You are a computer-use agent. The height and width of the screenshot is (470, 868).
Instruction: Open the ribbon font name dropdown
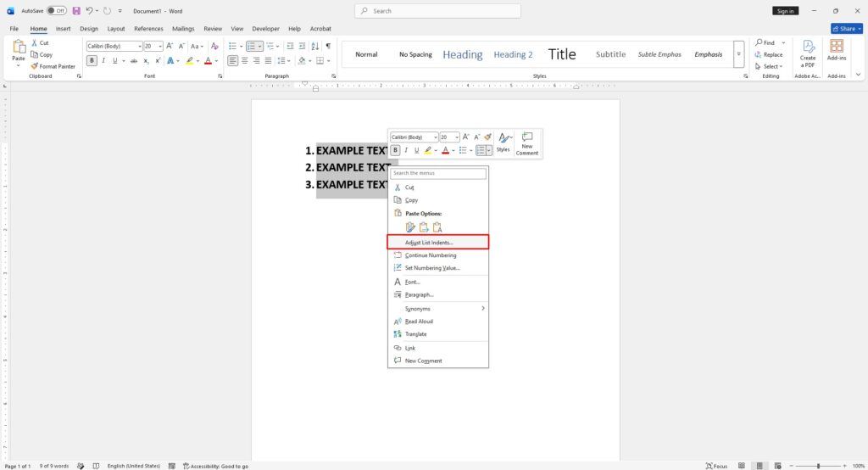tap(140, 46)
